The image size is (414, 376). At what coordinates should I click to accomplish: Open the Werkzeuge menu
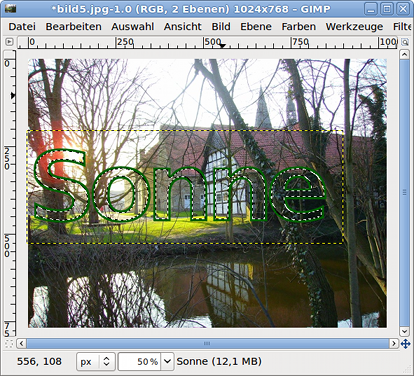(x=354, y=27)
